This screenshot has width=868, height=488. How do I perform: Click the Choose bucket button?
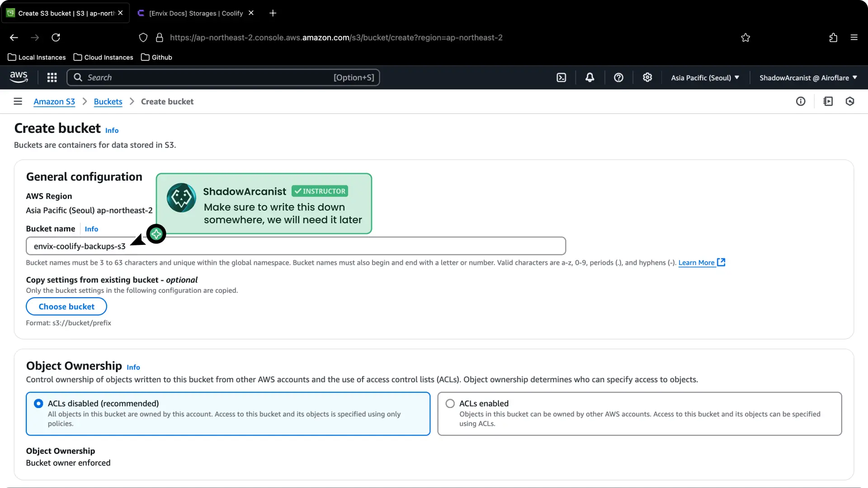coord(66,306)
